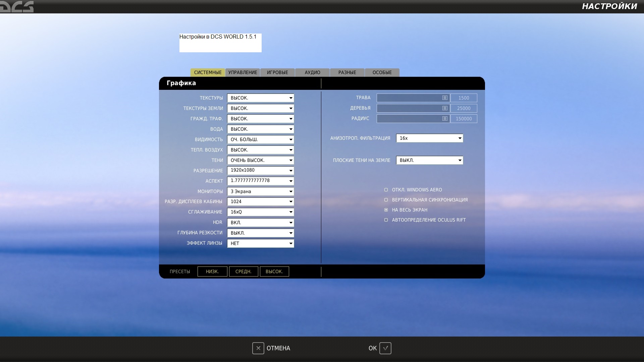Open the ОСОБЫЕ tab
Screen dimensions: 644x362
382,72
